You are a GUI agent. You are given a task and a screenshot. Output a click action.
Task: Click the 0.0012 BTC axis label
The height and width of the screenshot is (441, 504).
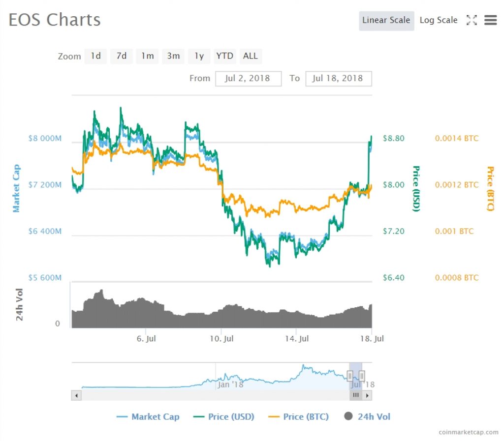457,185
